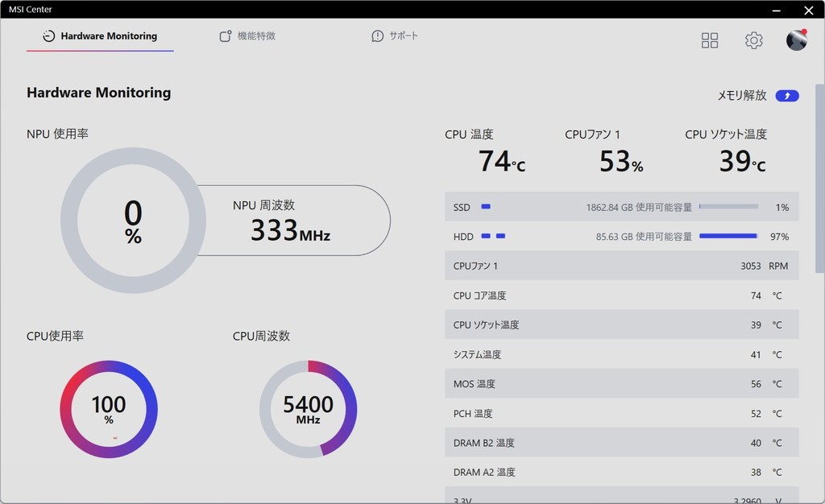Image resolution: width=825 pixels, height=504 pixels.
Task: Select the MOS 温度 row
Action: point(622,384)
